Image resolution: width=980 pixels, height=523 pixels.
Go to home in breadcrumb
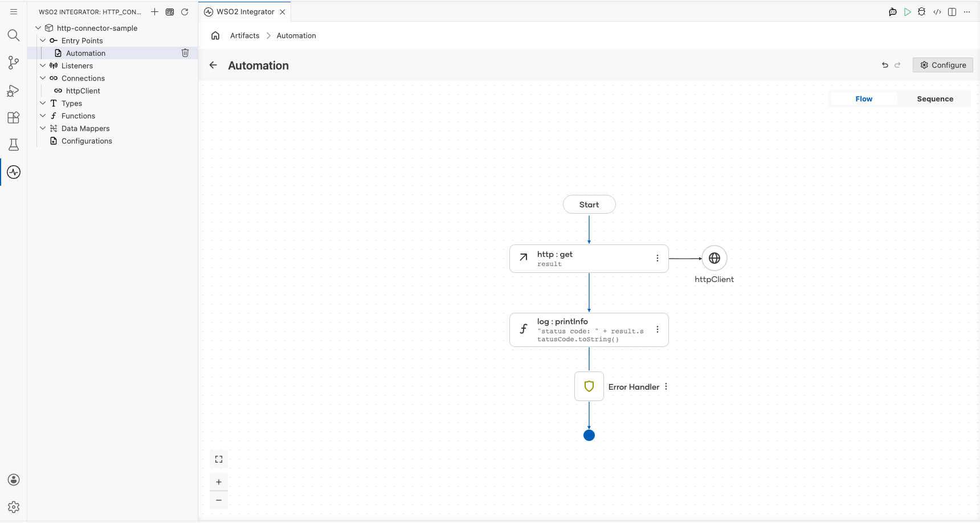tap(215, 35)
